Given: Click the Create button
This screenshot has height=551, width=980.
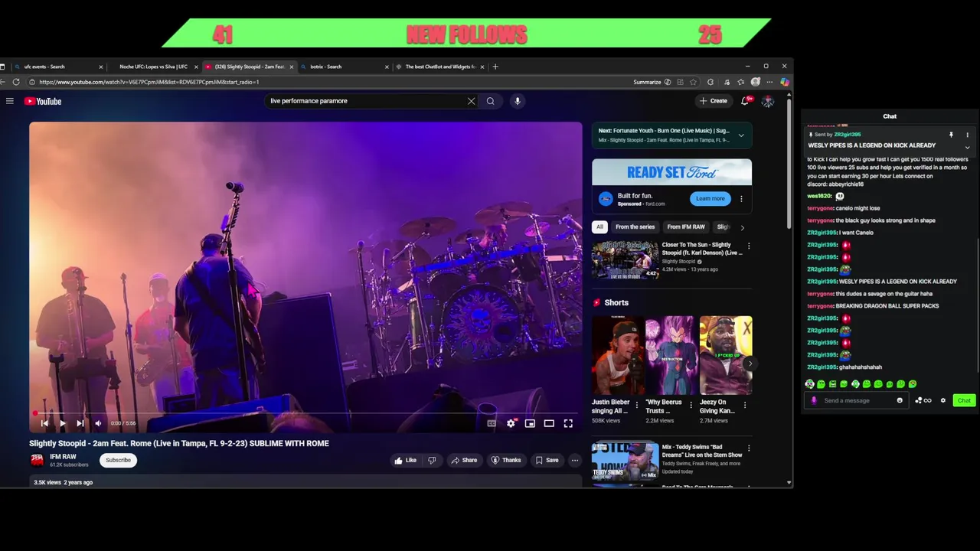Looking at the screenshot, I should (x=713, y=101).
